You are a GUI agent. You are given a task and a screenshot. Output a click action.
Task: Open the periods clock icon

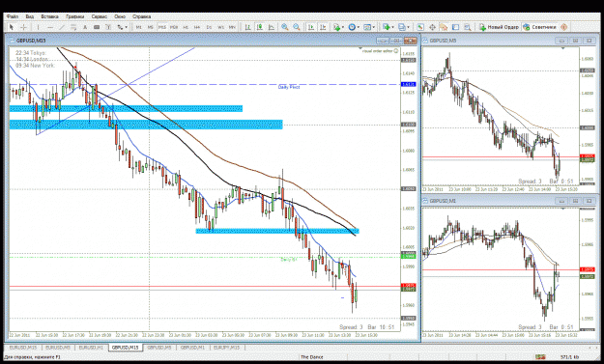click(352, 27)
